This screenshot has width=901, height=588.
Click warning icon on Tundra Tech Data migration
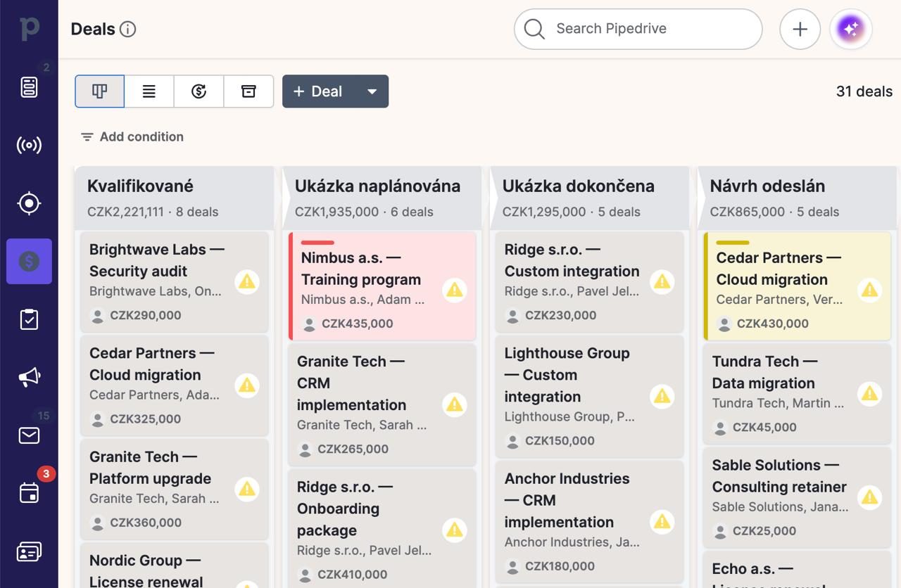[870, 394]
